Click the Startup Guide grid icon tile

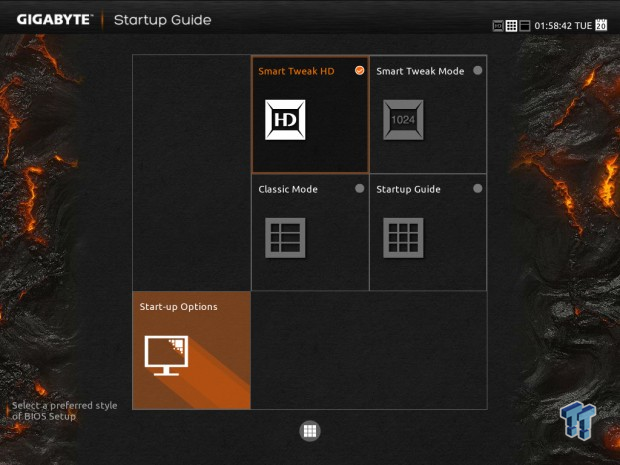click(403, 238)
